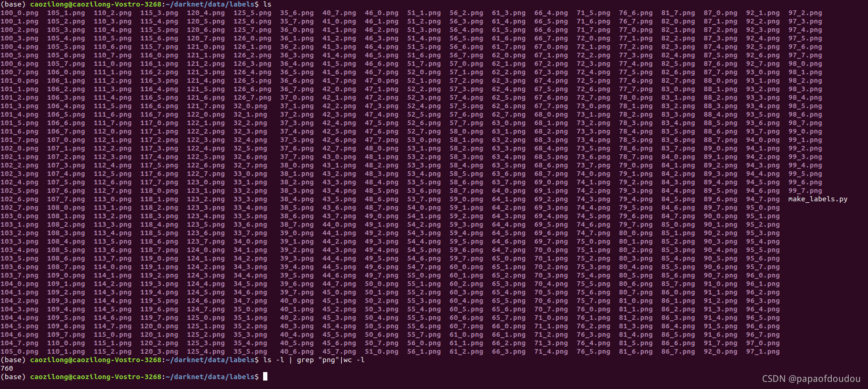Select the 74_0.png file name
This screenshot has height=389, width=868.
[594, 174]
